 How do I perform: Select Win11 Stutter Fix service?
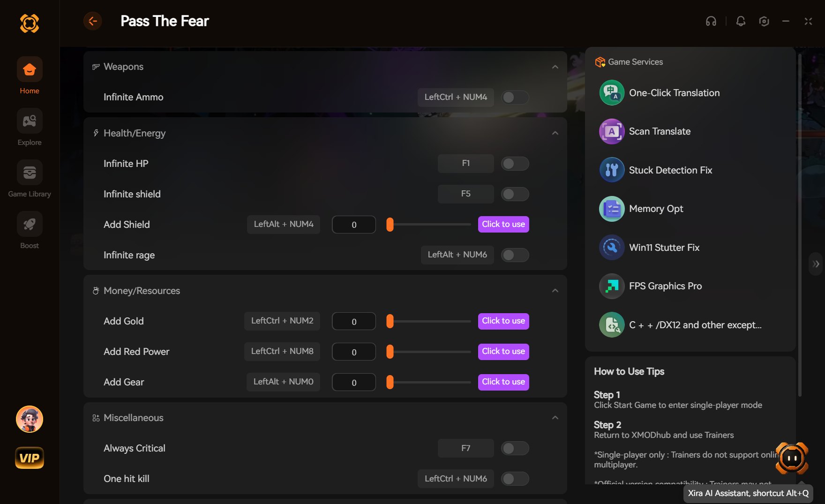(664, 248)
